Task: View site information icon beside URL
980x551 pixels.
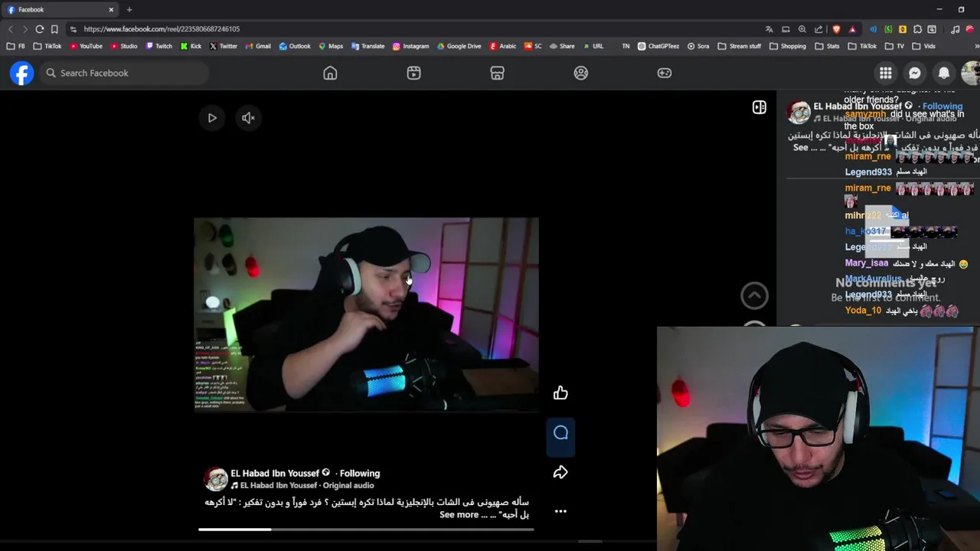Action: tap(73, 29)
